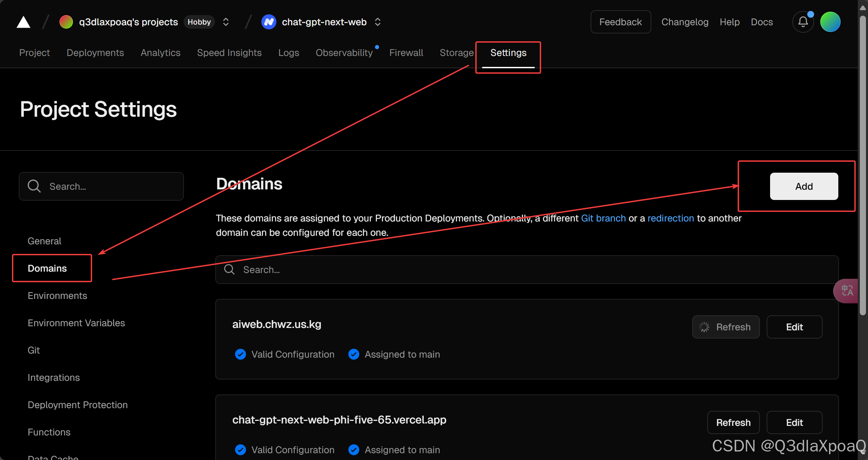868x460 pixels.
Task: Open the user avatar menu
Action: pyautogui.click(x=830, y=22)
